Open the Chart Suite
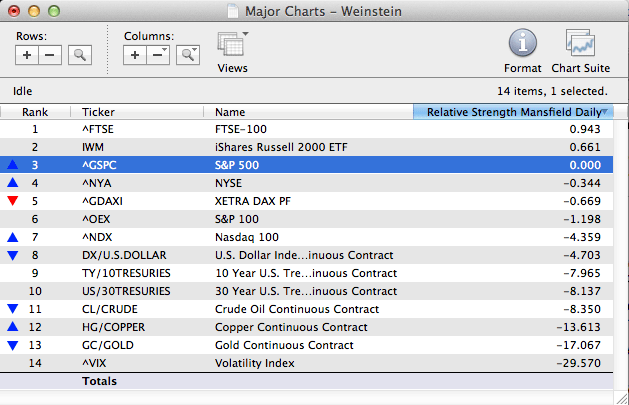 pyautogui.click(x=580, y=52)
